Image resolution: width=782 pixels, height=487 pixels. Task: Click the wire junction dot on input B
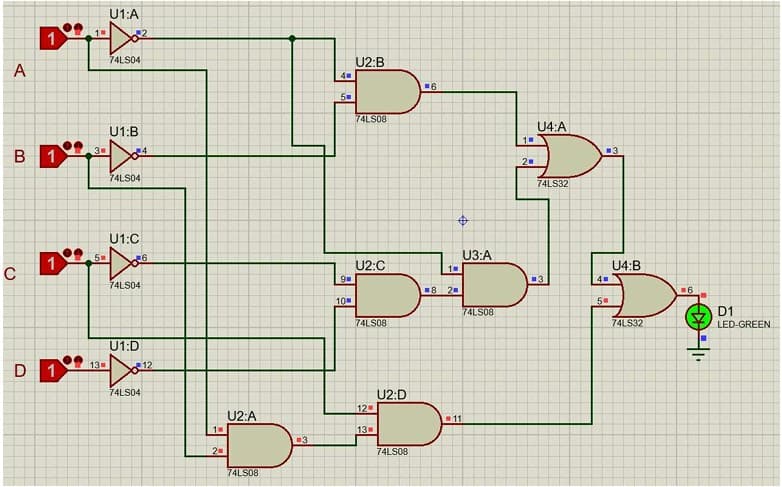pos(89,157)
